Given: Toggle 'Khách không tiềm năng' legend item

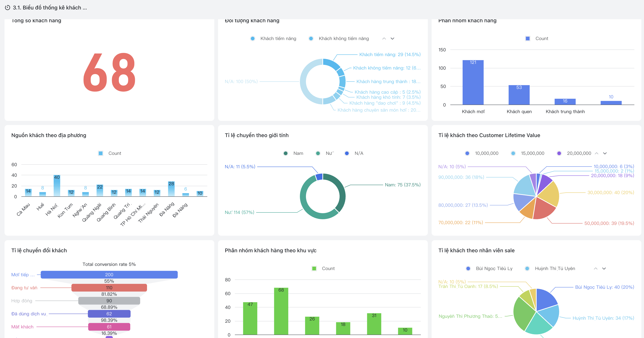Looking at the screenshot, I should pos(339,39).
